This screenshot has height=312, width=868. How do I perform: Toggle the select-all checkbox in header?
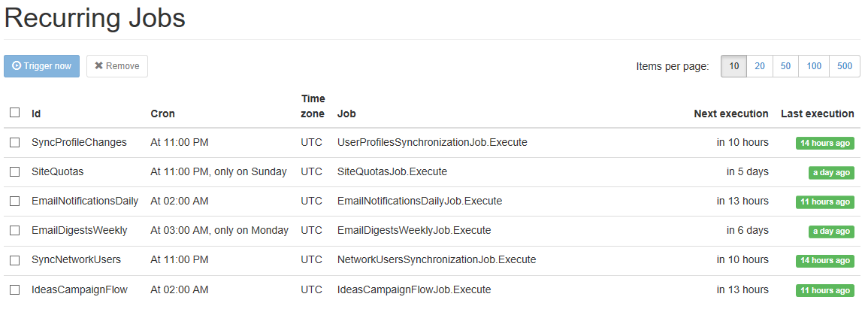pyautogui.click(x=15, y=113)
